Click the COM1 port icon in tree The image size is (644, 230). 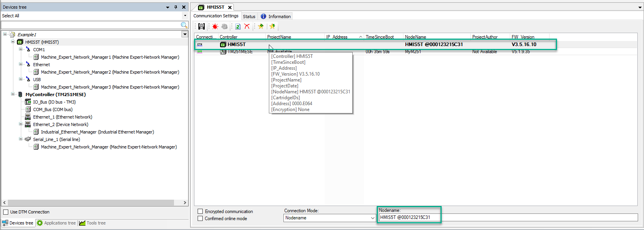pos(28,50)
